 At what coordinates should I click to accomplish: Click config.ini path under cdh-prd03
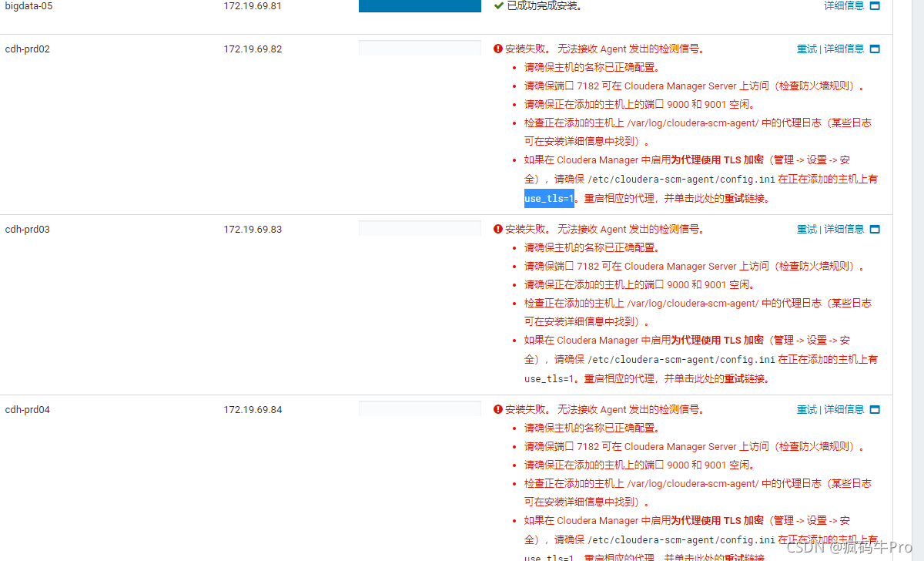coord(681,359)
